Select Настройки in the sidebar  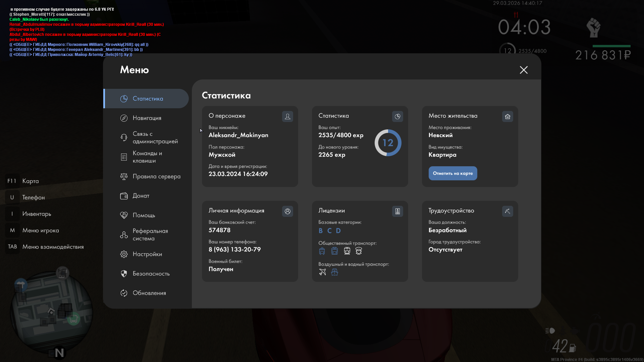pyautogui.click(x=147, y=254)
